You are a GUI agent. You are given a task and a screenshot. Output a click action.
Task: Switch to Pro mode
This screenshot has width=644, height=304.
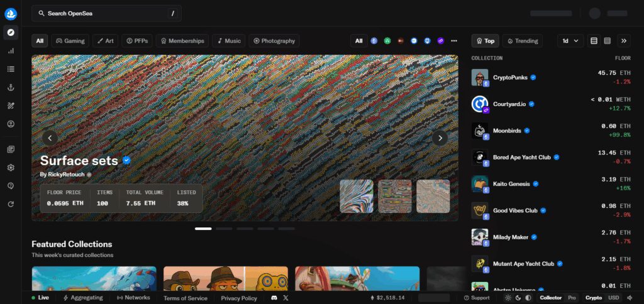(x=572, y=298)
